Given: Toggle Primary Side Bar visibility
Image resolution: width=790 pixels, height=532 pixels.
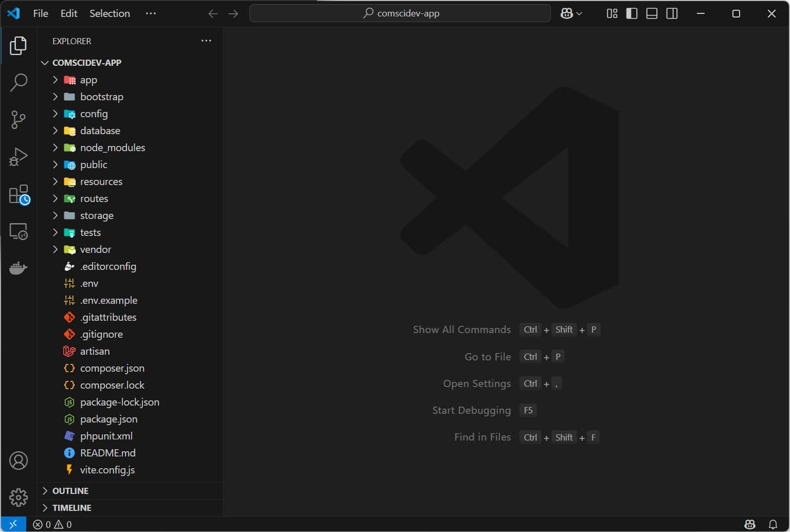Looking at the screenshot, I should 632,13.
